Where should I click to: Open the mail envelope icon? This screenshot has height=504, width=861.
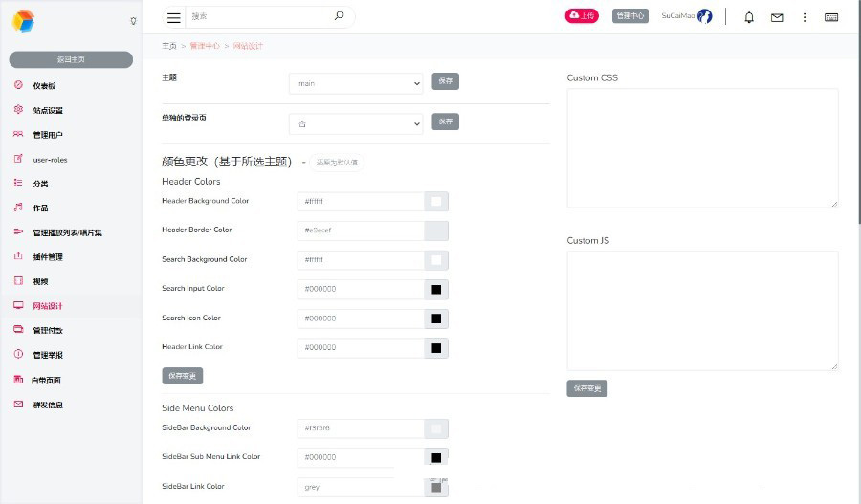click(777, 17)
